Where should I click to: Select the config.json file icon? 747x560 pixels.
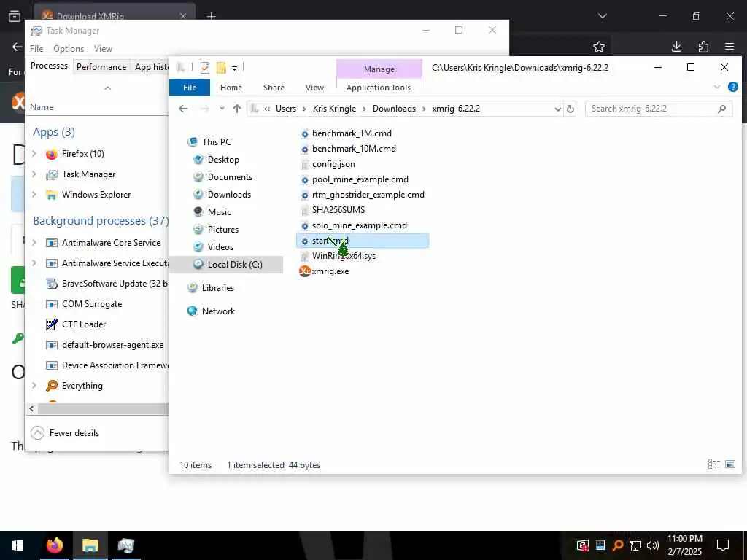305,164
